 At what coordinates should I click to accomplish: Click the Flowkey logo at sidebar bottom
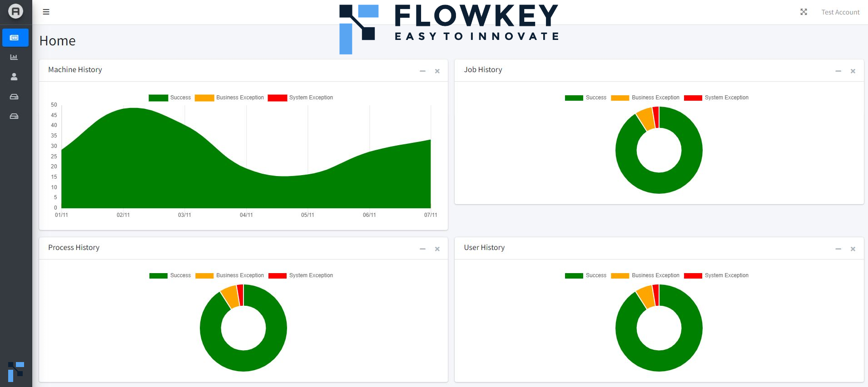pos(16,372)
